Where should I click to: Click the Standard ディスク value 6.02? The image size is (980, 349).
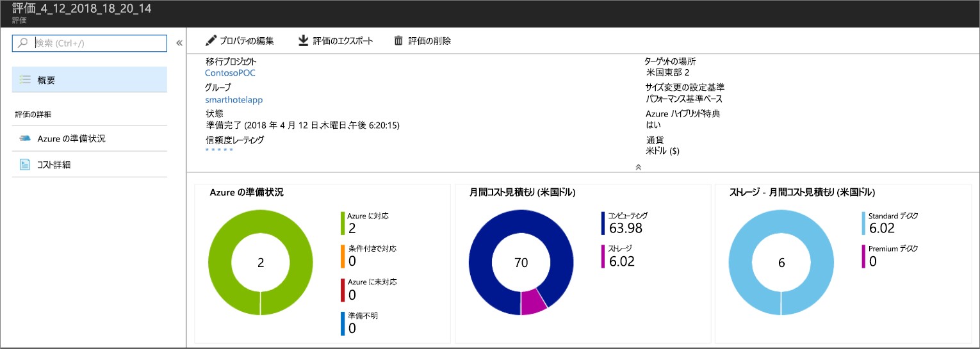tap(882, 228)
